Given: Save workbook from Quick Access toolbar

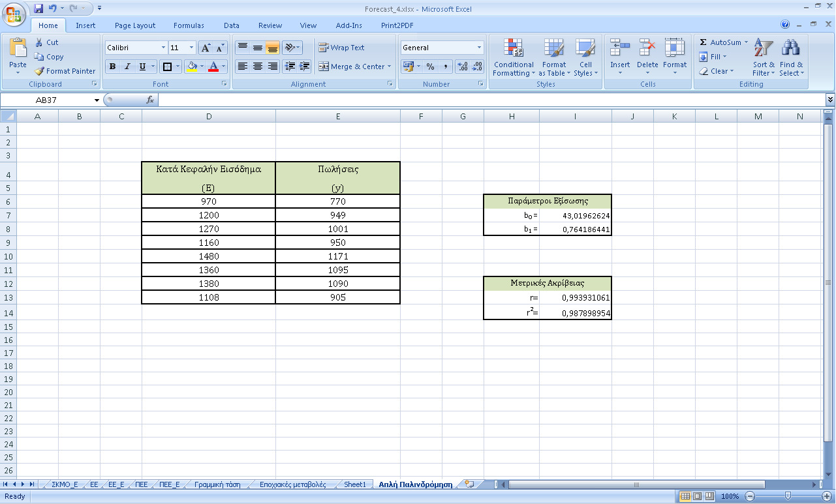Looking at the screenshot, I should point(39,8).
